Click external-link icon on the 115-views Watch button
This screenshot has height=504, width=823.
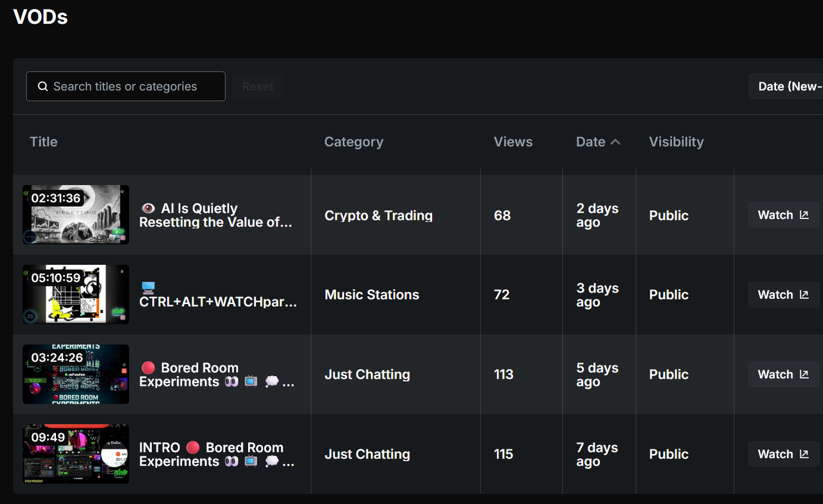click(804, 454)
